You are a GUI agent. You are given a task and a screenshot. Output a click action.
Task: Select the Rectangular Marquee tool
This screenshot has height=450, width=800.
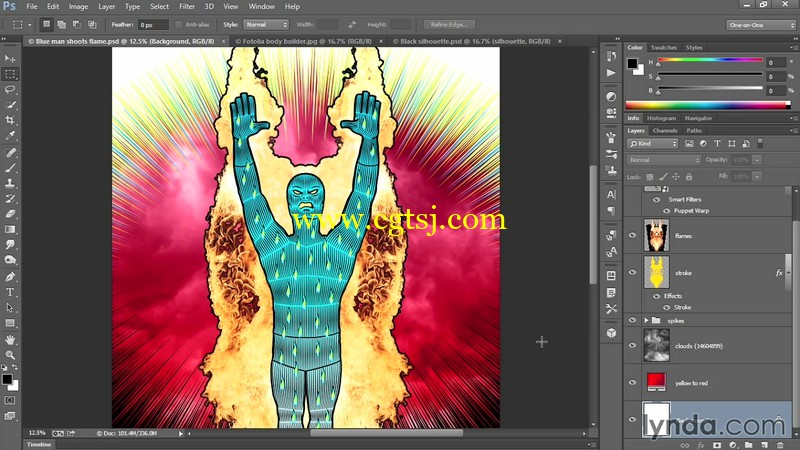pyautogui.click(x=10, y=74)
